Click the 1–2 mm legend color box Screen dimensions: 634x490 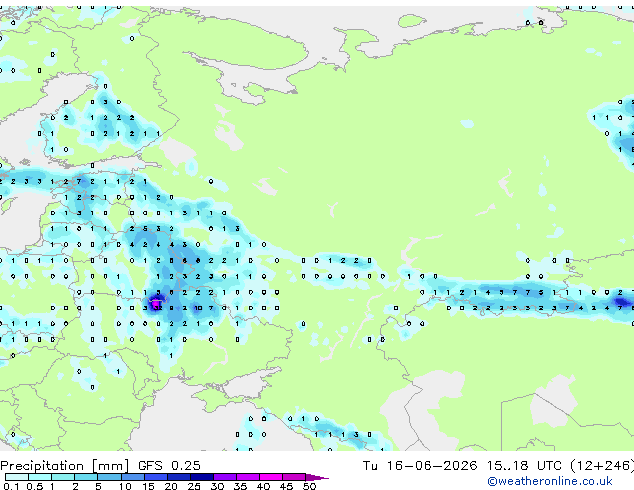coord(63,477)
